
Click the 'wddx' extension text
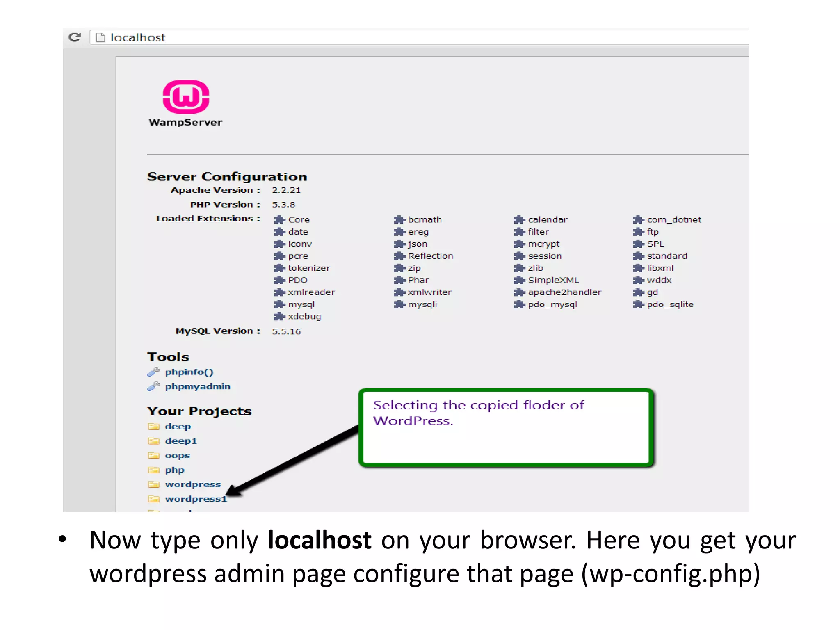660,280
